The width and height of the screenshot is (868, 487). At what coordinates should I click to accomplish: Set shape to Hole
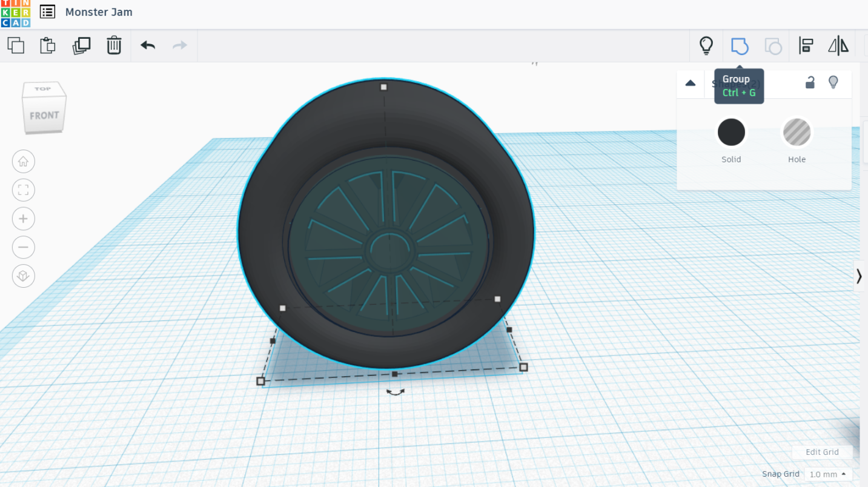coord(797,132)
